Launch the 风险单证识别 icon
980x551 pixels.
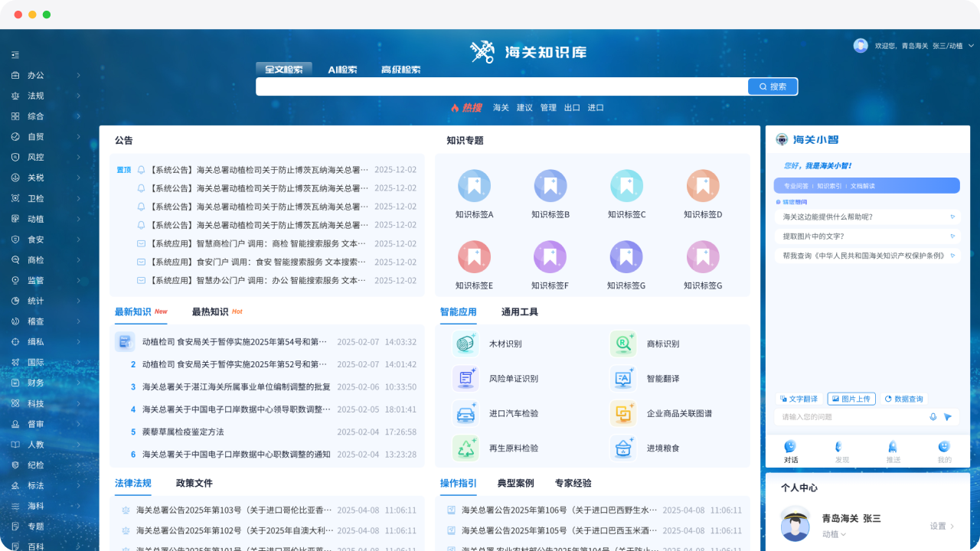coord(465,379)
